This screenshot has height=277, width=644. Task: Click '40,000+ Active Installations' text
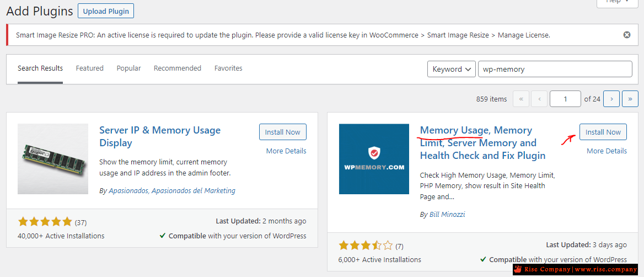tap(61, 236)
